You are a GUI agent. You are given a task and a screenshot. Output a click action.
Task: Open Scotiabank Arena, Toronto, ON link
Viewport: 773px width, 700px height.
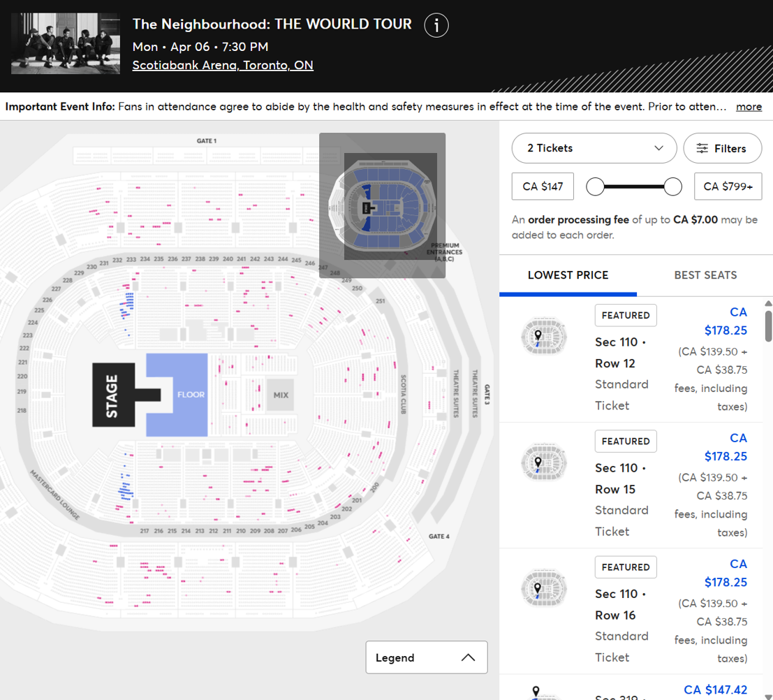click(223, 65)
